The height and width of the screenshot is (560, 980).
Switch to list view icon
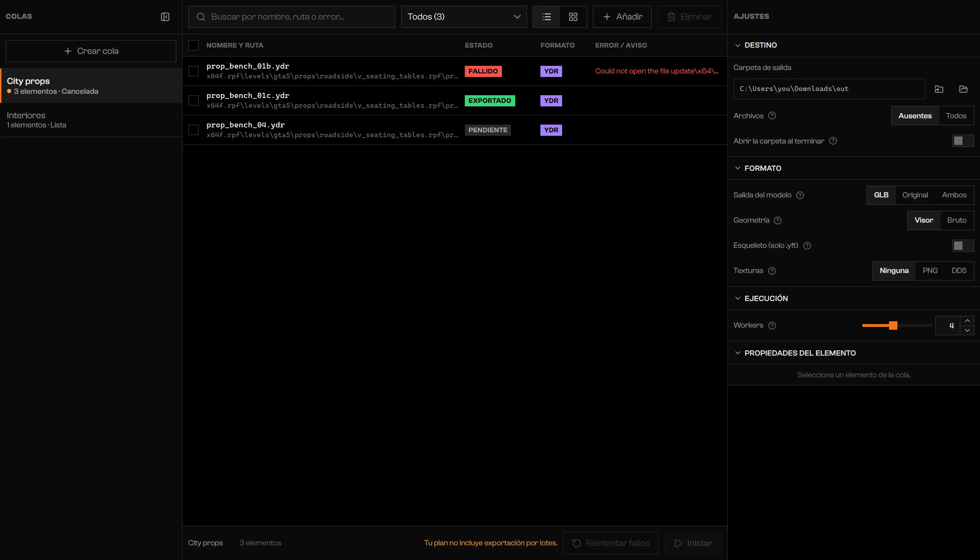click(x=547, y=16)
